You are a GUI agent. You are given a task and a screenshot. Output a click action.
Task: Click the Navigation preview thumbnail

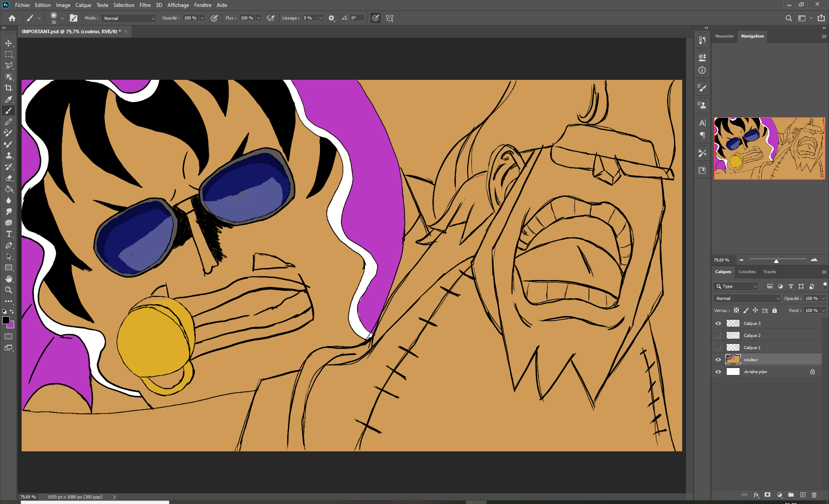click(769, 148)
